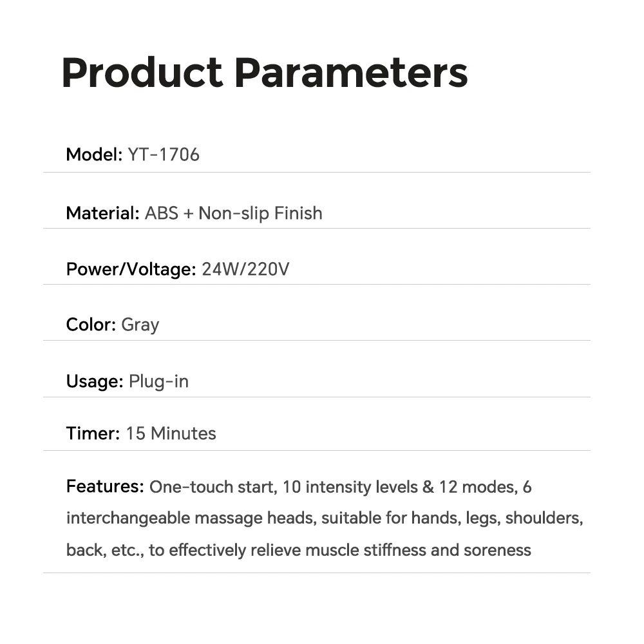Image resolution: width=644 pixels, height=644 pixels.
Task: Click the 15 Minutes timer value
Action: coord(171,433)
